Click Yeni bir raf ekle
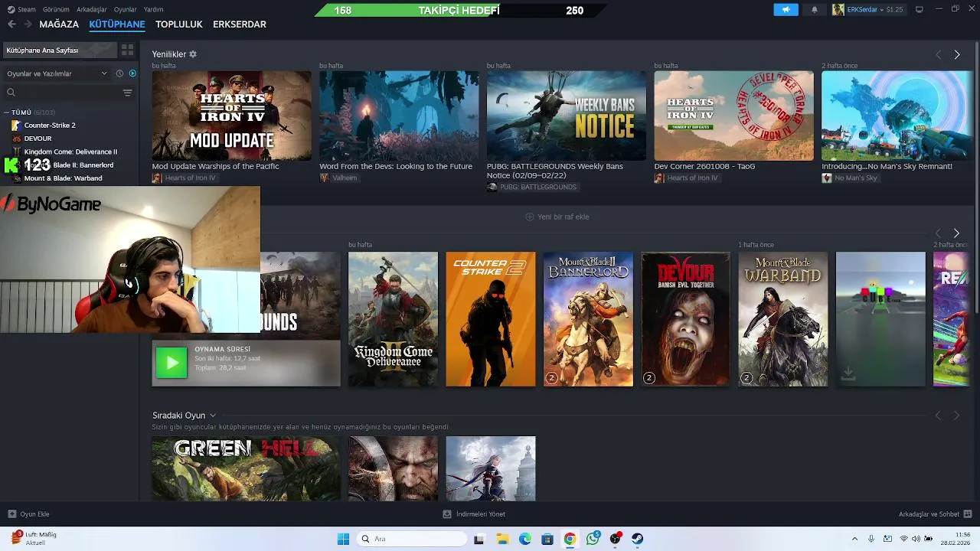This screenshot has width=980, height=551. click(x=557, y=217)
